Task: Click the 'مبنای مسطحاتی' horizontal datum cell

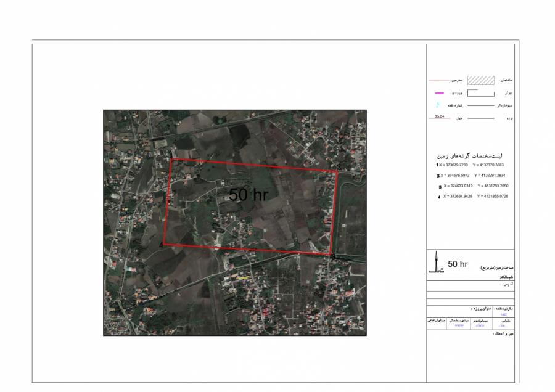Action: 459,322
